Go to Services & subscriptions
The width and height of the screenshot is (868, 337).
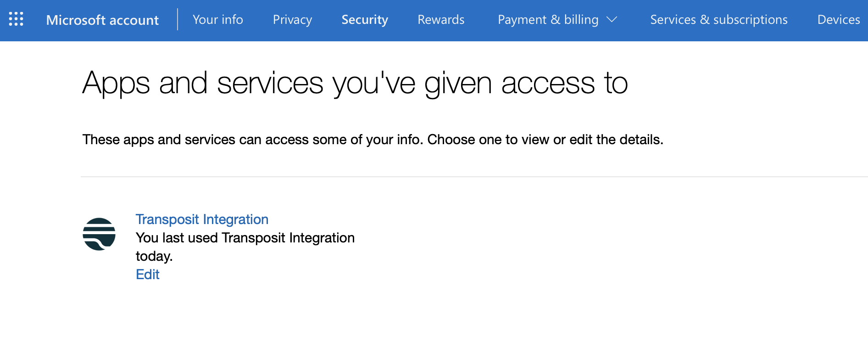(x=718, y=20)
